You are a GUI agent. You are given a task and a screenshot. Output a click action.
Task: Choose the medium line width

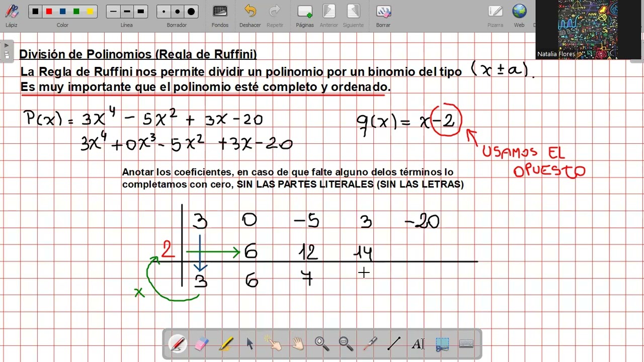pyautogui.click(x=127, y=12)
